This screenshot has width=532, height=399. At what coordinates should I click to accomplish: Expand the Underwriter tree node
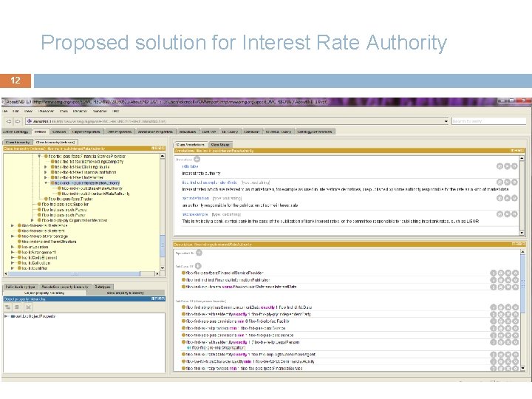46,177
